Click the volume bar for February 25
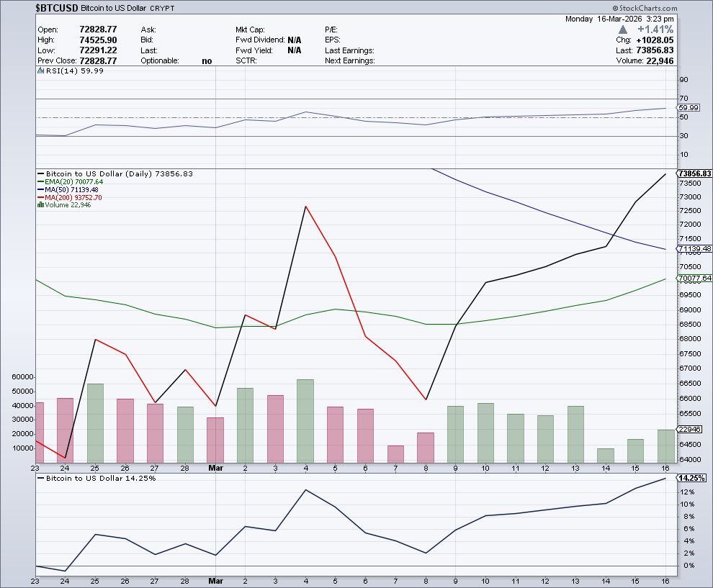The width and height of the screenshot is (713, 588). click(95, 423)
